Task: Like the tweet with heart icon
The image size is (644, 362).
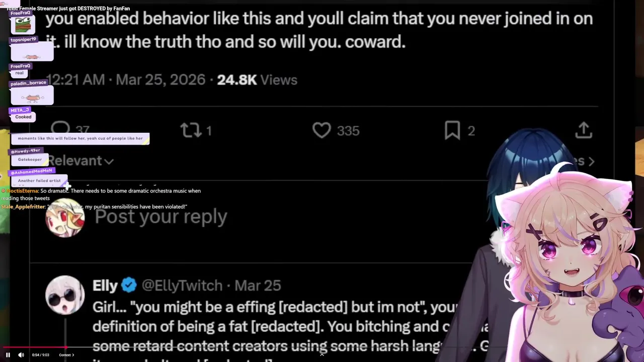Action: pos(321,130)
